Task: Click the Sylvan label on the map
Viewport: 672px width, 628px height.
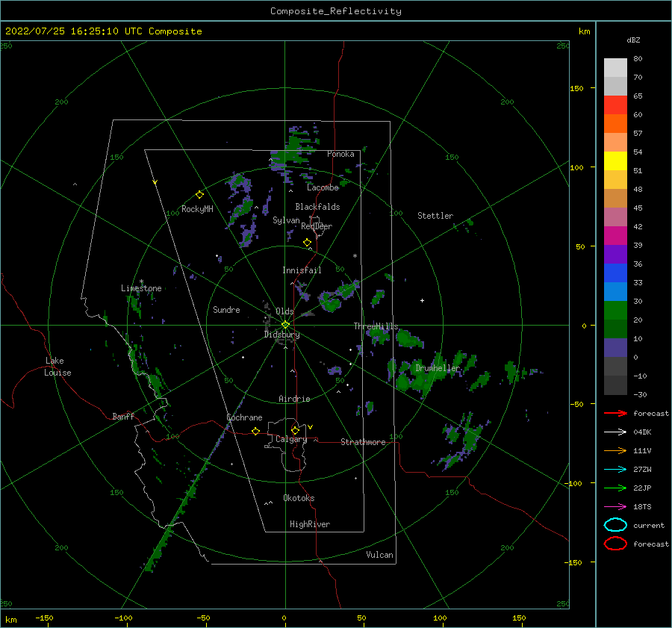Action: [286, 220]
